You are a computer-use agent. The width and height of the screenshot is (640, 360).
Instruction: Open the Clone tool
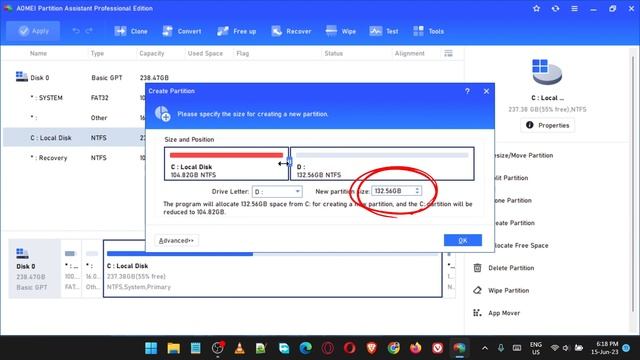pos(131,31)
